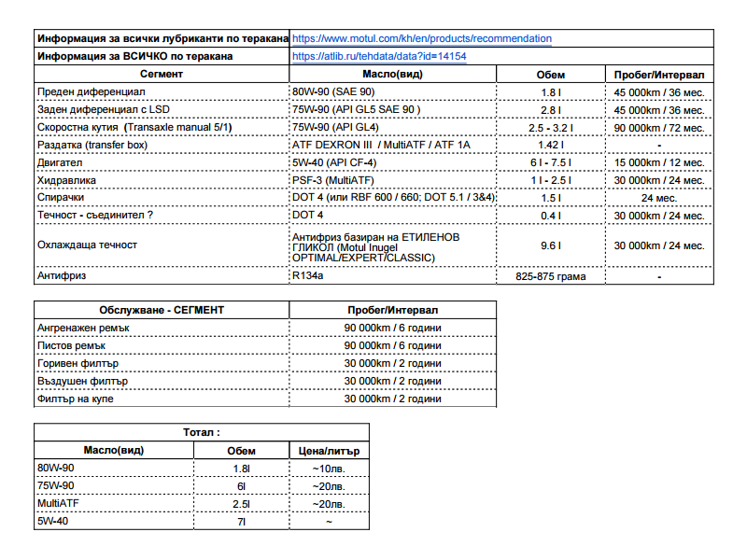
Task: Click the 'Тотал :' table title
Action: [x=202, y=432]
